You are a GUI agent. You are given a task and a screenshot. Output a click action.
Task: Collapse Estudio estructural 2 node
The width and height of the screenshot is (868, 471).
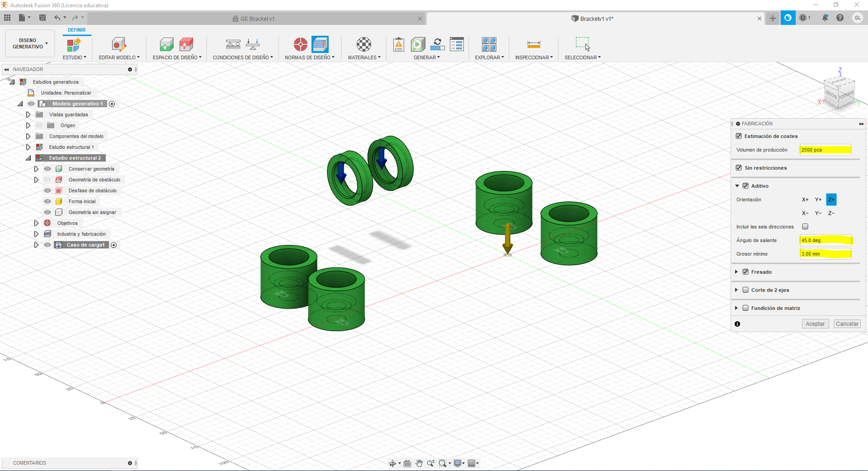(28, 158)
